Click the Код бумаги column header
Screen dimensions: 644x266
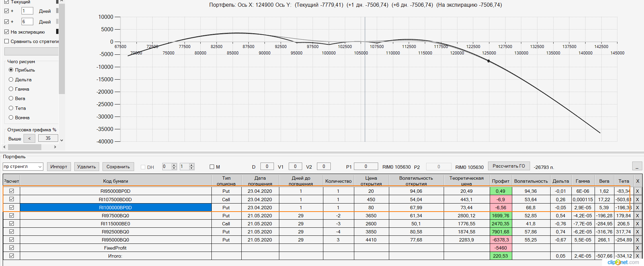pos(116,181)
